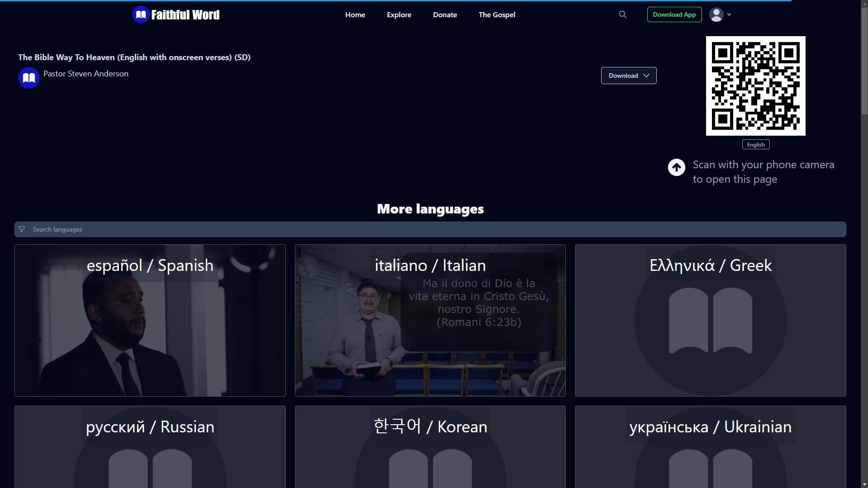Select the italiano / Italian video card
This screenshot has height=488, width=868.
click(430, 320)
